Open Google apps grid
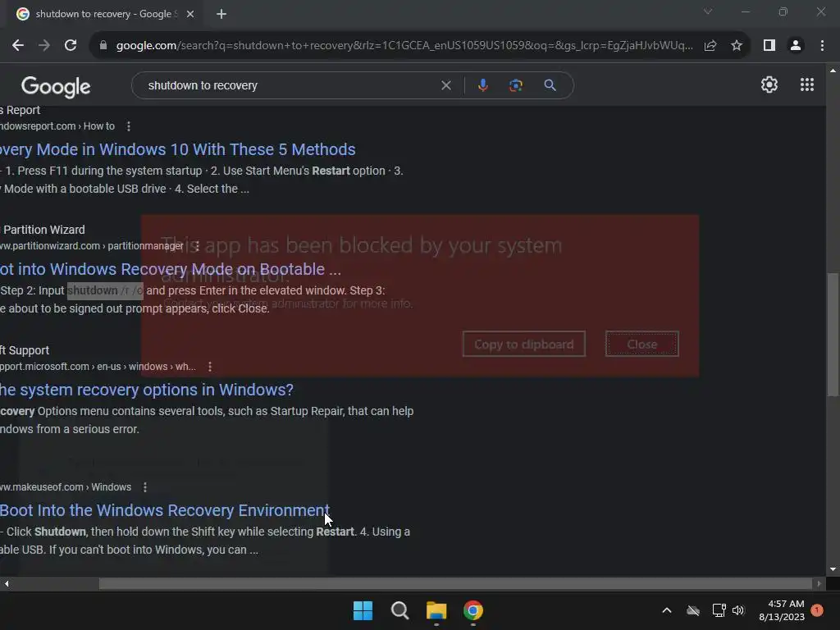The image size is (840, 630). coord(807,84)
